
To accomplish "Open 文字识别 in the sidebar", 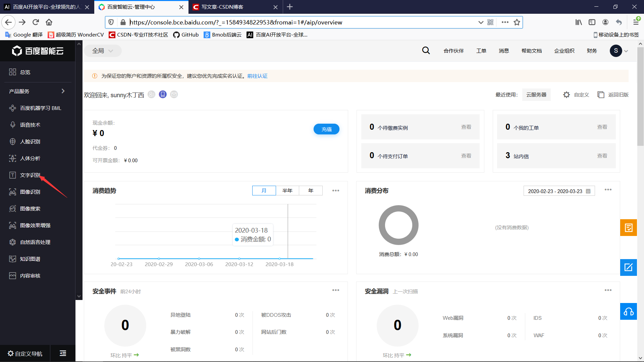I will (x=30, y=175).
